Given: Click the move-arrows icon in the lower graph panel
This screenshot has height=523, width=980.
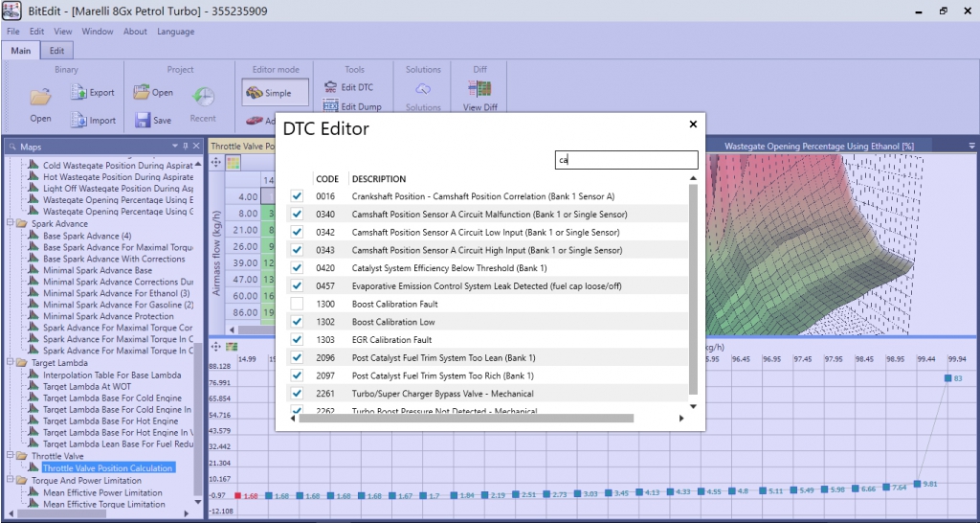Looking at the screenshot, I should tap(216, 346).
